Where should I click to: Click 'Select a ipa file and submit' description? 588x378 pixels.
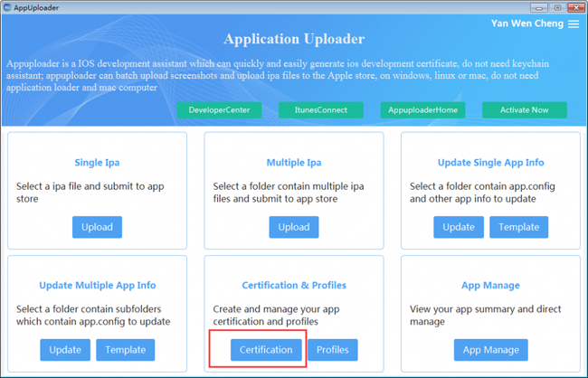point(90,193)
